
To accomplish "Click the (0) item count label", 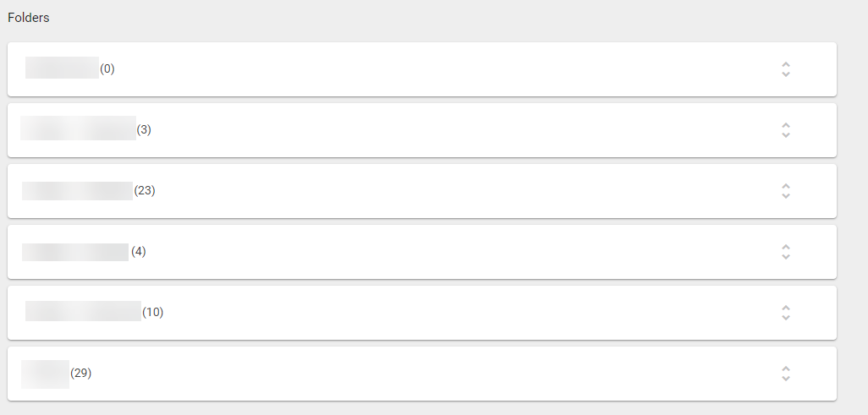I will pyautogui.click(x=107, y=69).
